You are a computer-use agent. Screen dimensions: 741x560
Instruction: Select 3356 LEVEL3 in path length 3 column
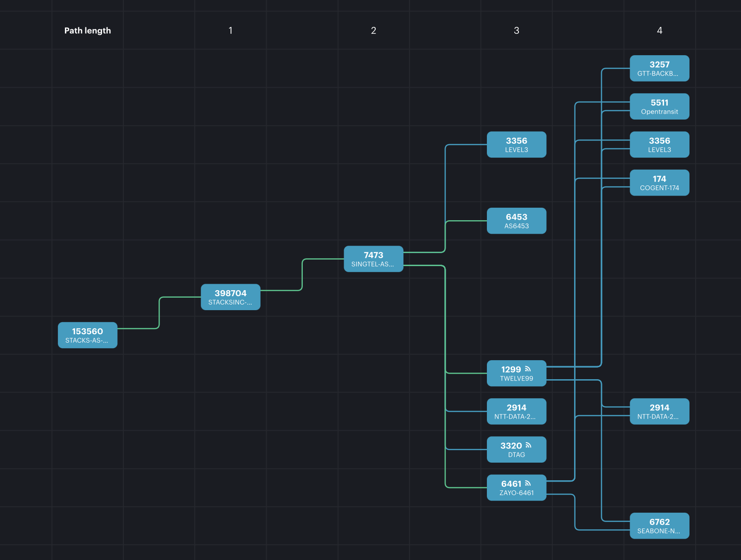(x=516, y=145)
